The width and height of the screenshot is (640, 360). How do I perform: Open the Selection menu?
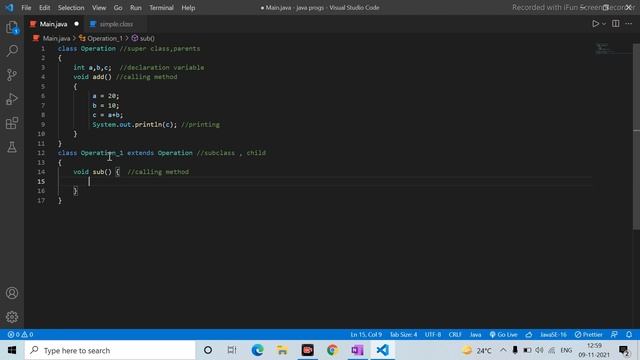(x=71, y=8)
